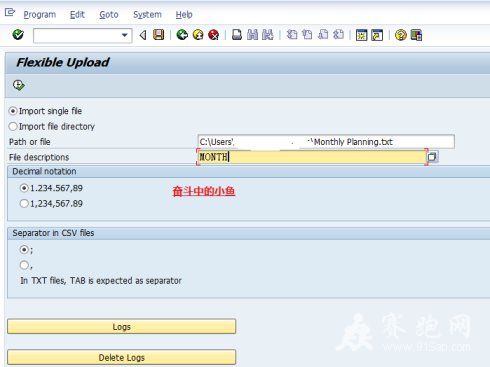
Task: Click the Path or file input field
Action: (326, 142)
